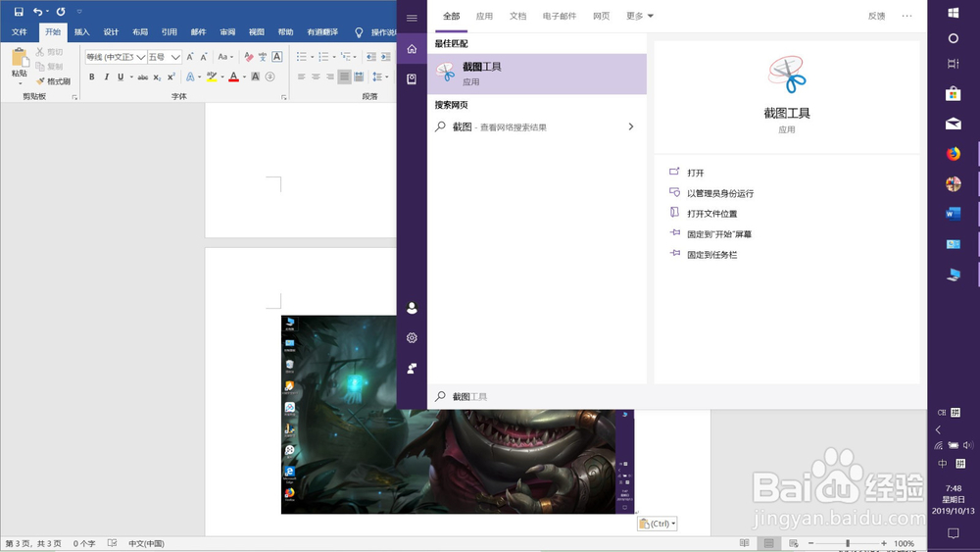
Task: Open the settings gear in the search sidebar
Action: [x=412, y=337]
